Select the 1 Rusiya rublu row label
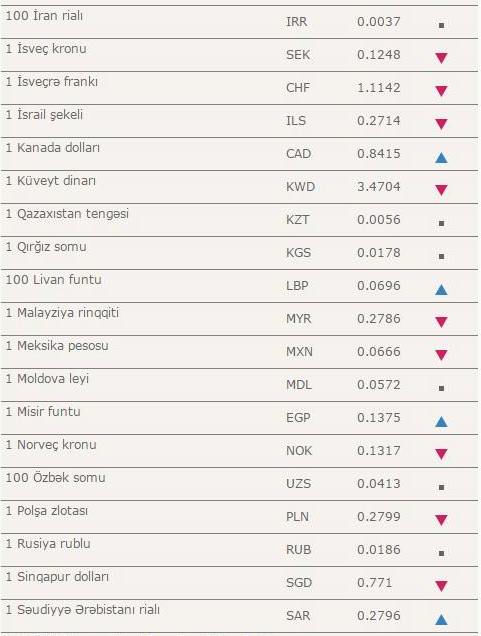 pyautogui.click(x=48, y=544)
